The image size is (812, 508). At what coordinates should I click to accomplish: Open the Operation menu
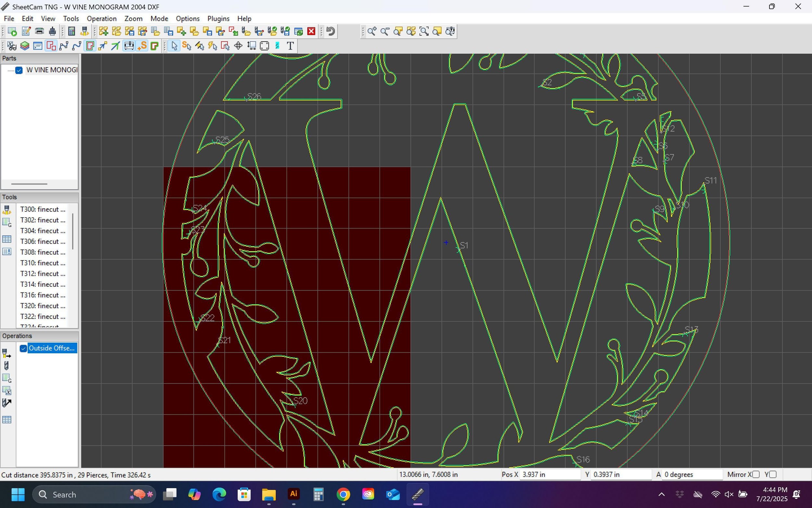coord(101,19)
